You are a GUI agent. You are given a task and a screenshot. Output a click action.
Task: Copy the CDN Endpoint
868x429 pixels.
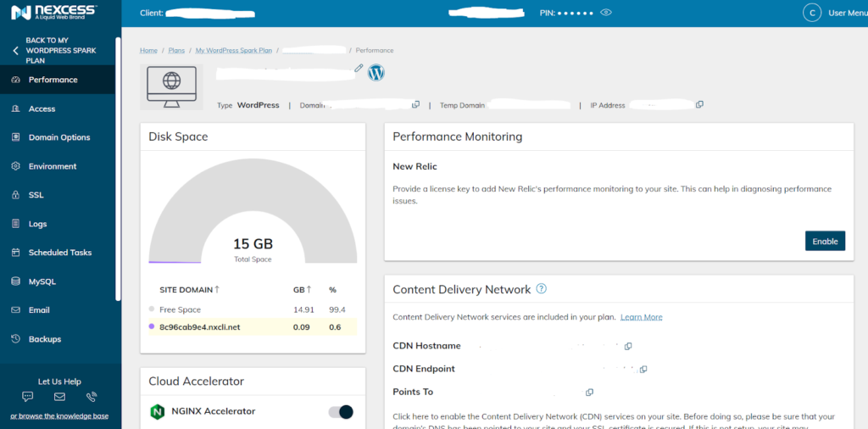coord(643,369)
